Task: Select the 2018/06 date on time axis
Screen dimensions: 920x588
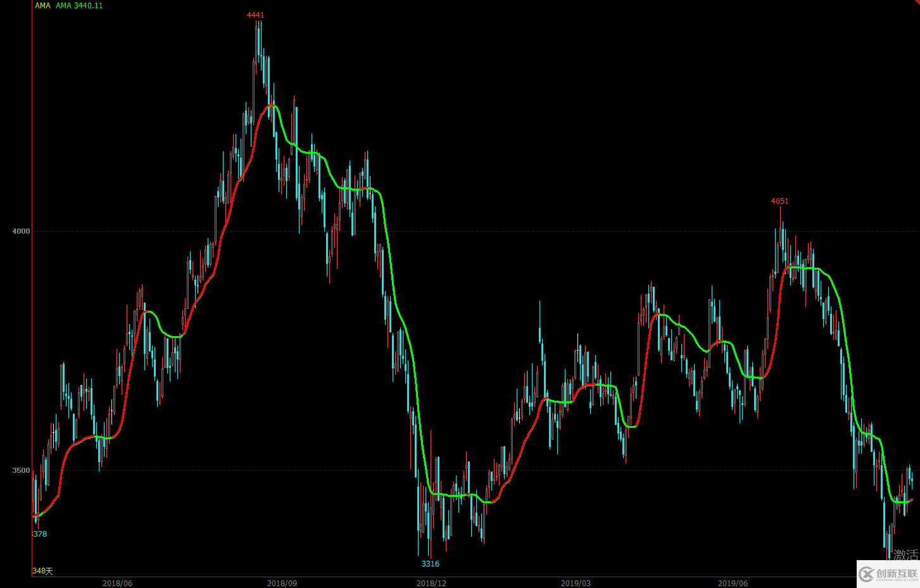Action: pyautogui.click(x=117, y=583)
